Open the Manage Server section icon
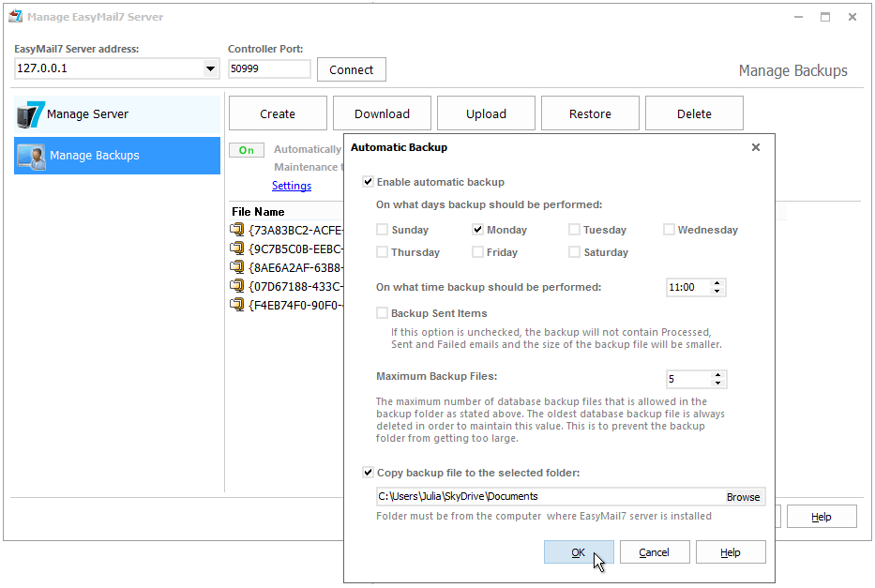This screenshot has width=875, height=588. coord(30,114)
